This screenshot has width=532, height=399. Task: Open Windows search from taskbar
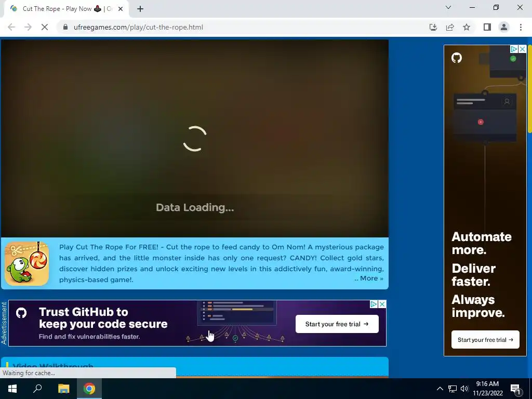(x=37, y=389)
